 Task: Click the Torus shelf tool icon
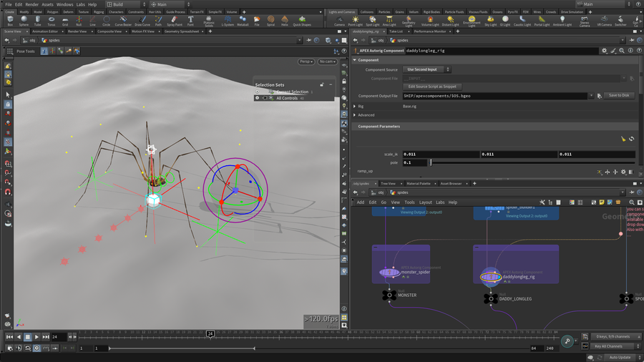(51, 21)
